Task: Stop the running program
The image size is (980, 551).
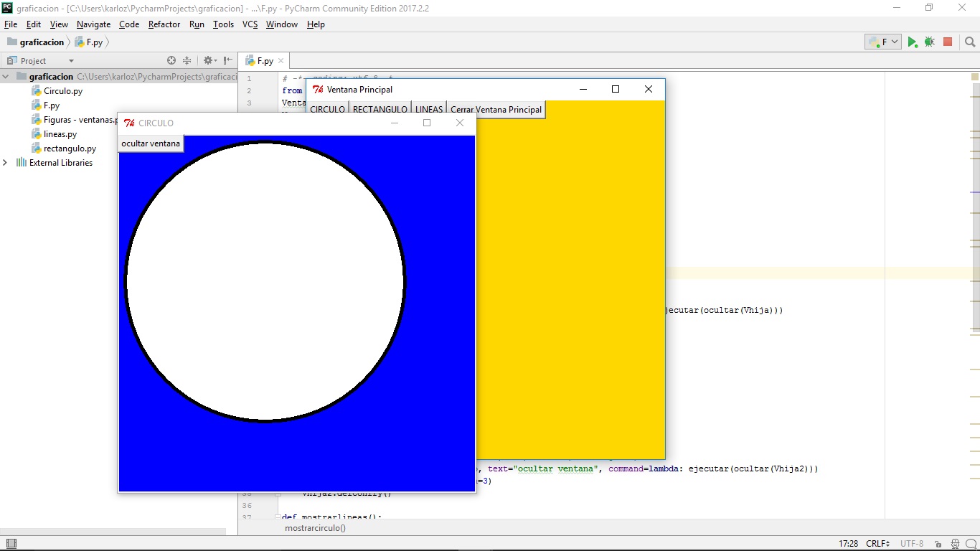Action: click(x=948, y=42)
